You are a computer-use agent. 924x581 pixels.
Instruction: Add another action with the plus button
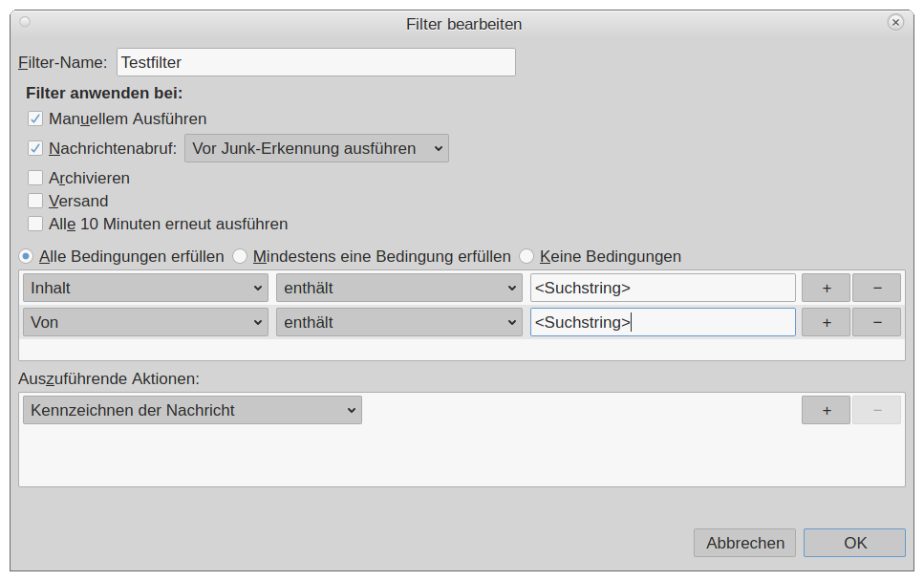click(826, 410)
